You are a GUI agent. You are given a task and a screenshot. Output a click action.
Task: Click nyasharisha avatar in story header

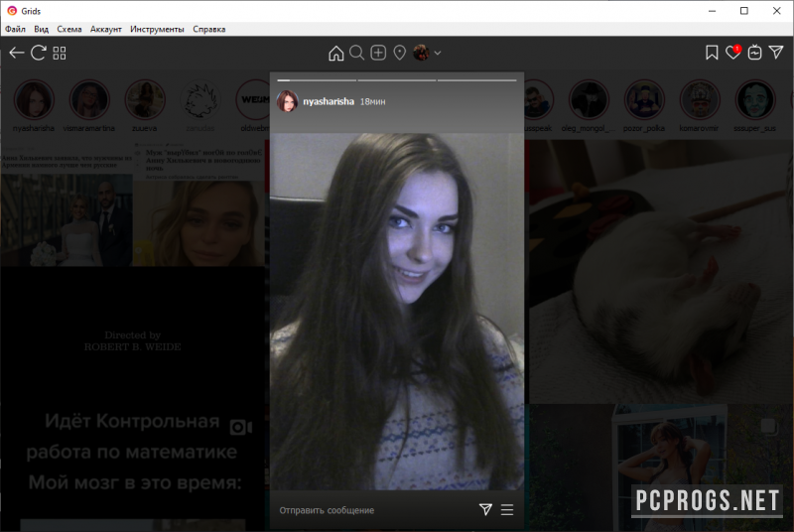click(x=287, y=100)
